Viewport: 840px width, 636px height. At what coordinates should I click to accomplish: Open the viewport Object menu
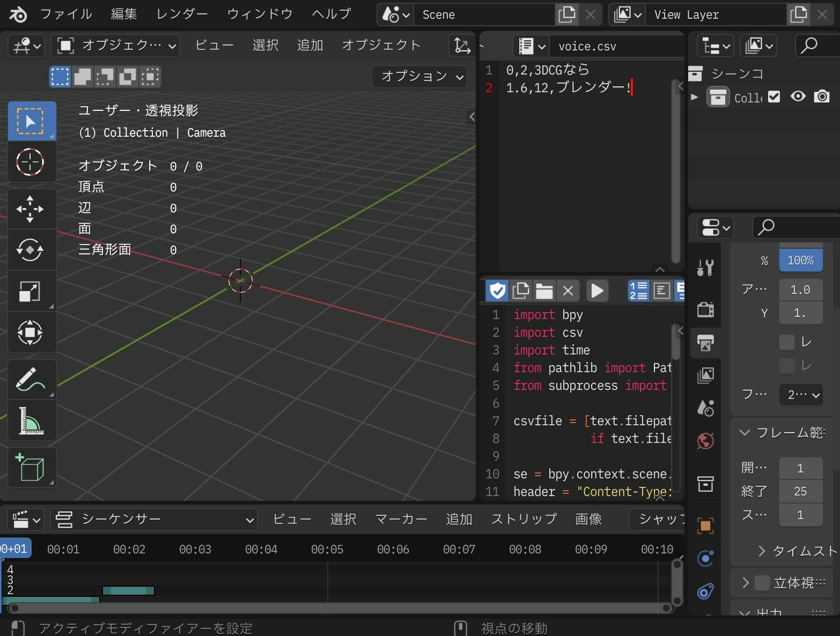[381, 46]
